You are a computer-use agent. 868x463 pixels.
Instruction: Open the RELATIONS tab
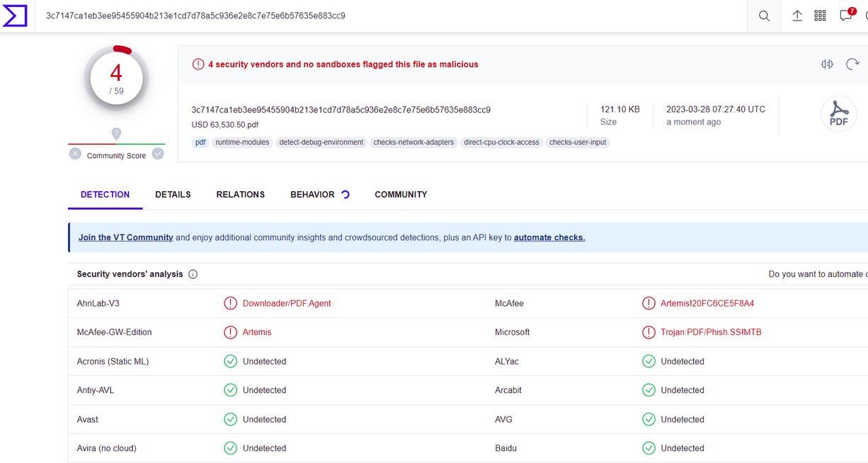click(241, 195)
